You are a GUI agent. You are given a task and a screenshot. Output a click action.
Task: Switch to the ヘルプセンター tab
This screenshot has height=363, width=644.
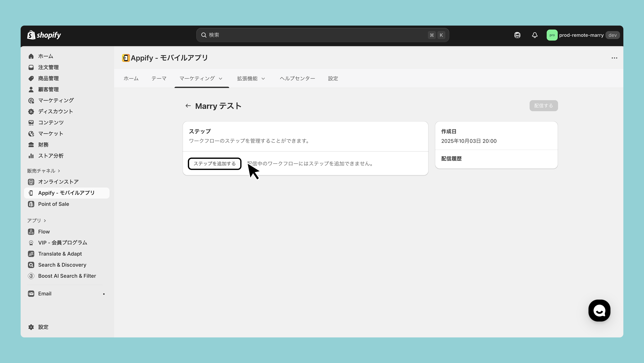click(x=297, y=78)
